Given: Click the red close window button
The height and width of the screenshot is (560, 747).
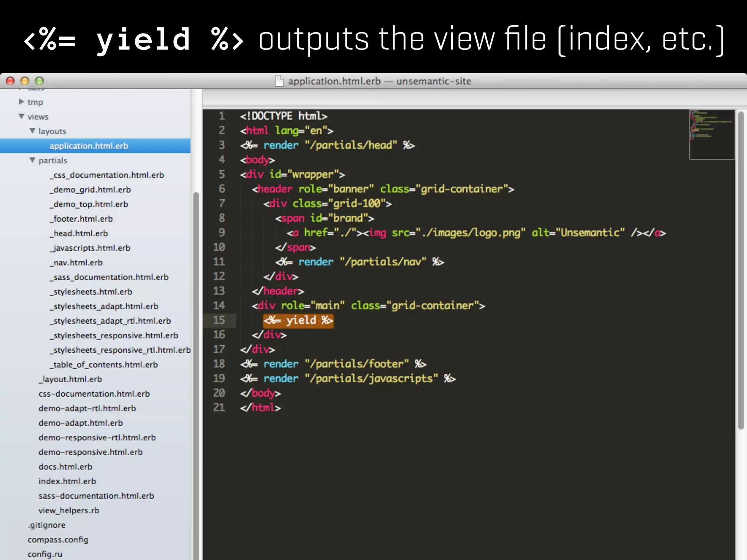Looking at the screenshot, I should [10, 81].
